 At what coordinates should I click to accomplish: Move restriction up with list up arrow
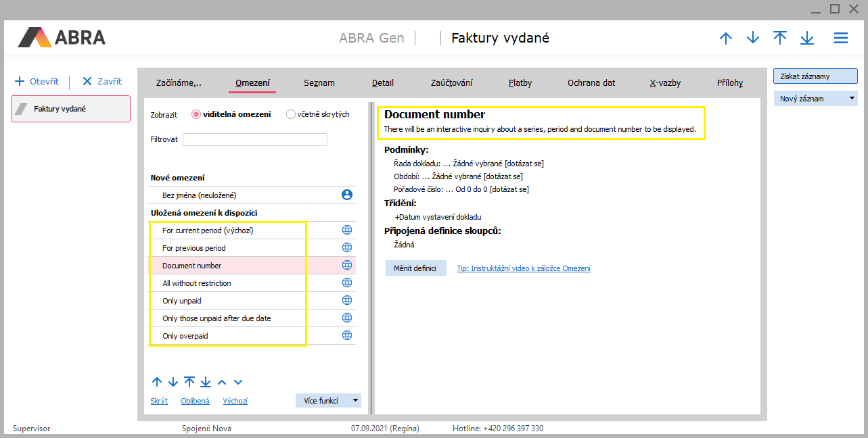157,382
